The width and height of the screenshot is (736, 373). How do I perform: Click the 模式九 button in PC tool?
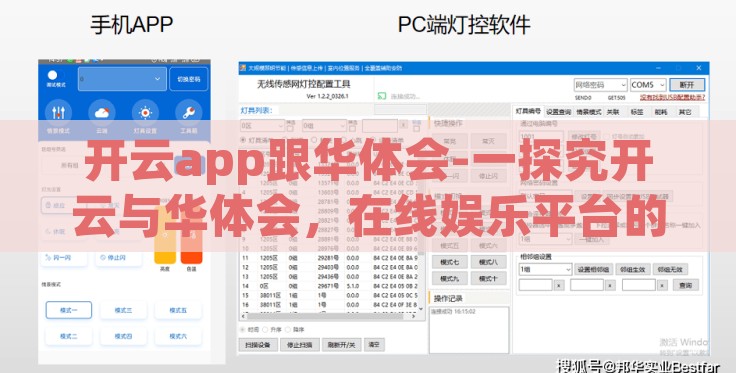click(450, 278)
